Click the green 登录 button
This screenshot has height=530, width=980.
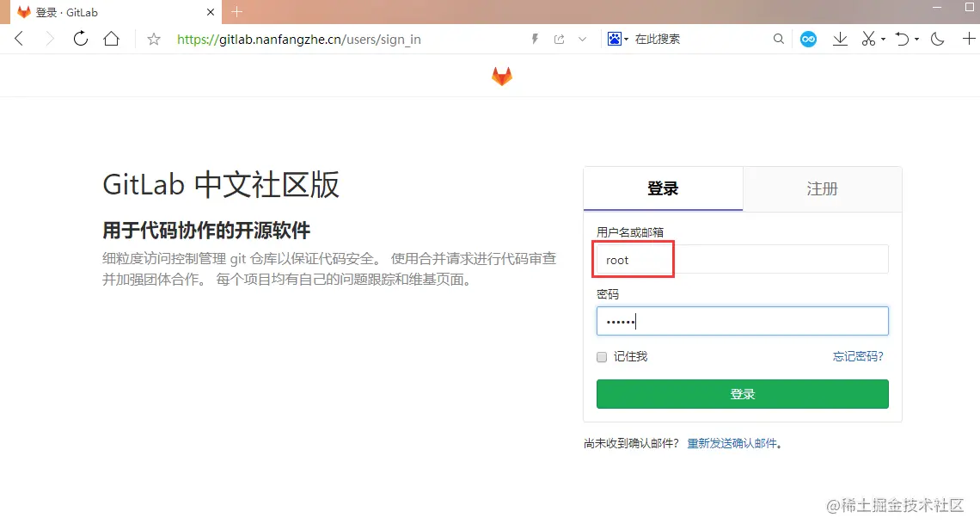point(742,394)
